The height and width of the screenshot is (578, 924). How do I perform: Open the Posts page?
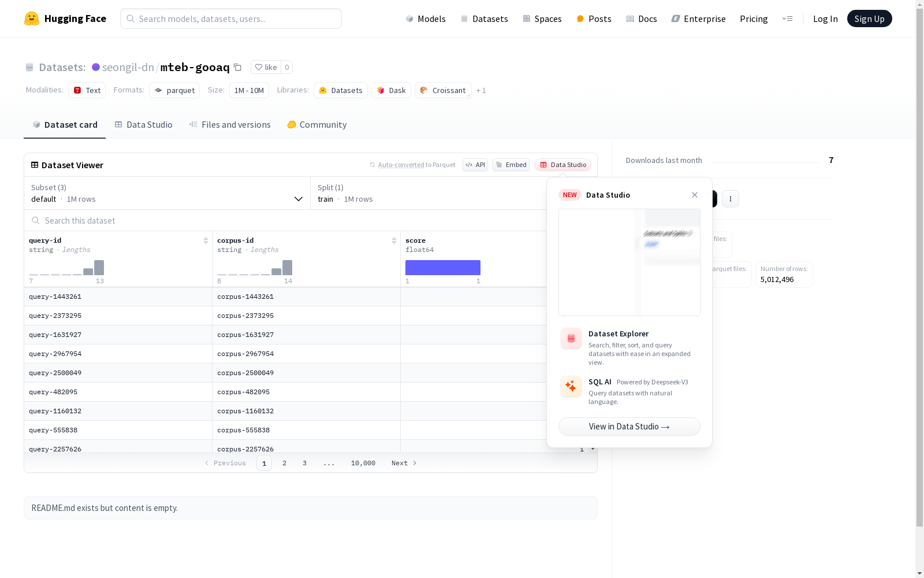click(x=594, y=18)
